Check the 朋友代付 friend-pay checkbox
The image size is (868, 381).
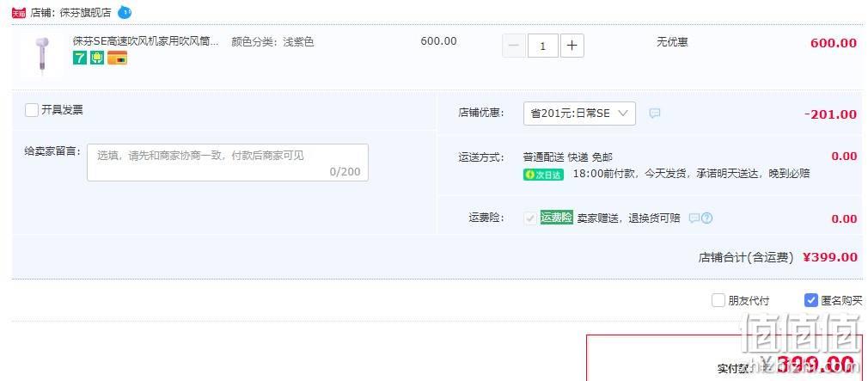pyautogui.click(x=718, y=301)
